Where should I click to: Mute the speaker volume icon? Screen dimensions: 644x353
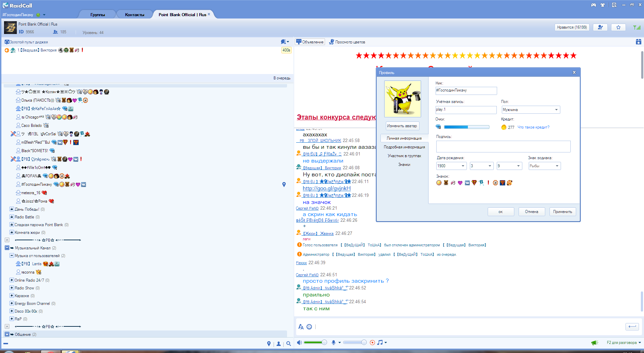tap(299, 343)
